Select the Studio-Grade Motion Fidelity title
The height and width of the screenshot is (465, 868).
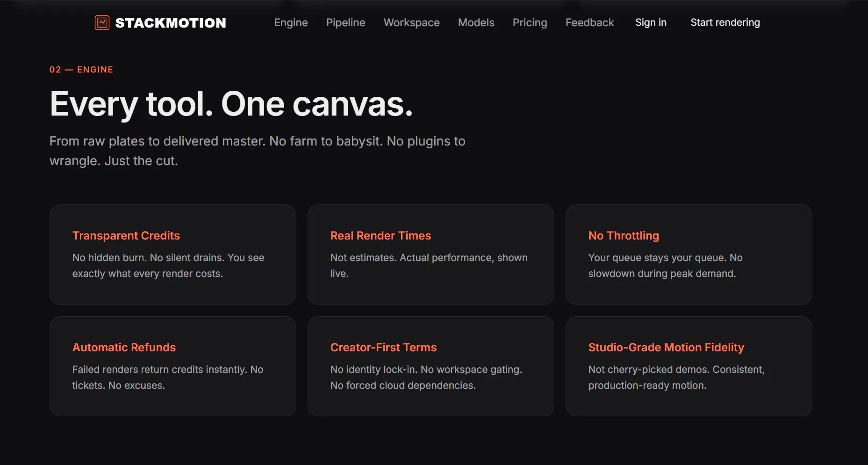point(666,347)
